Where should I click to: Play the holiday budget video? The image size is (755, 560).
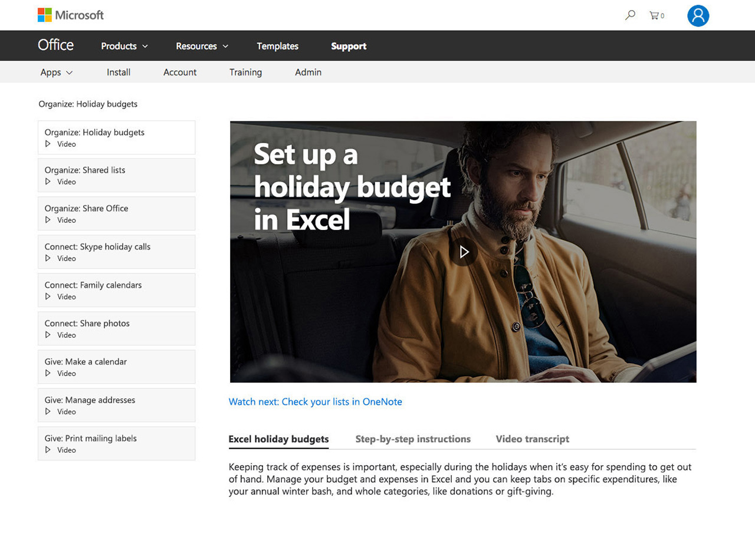tap(464, 252)
